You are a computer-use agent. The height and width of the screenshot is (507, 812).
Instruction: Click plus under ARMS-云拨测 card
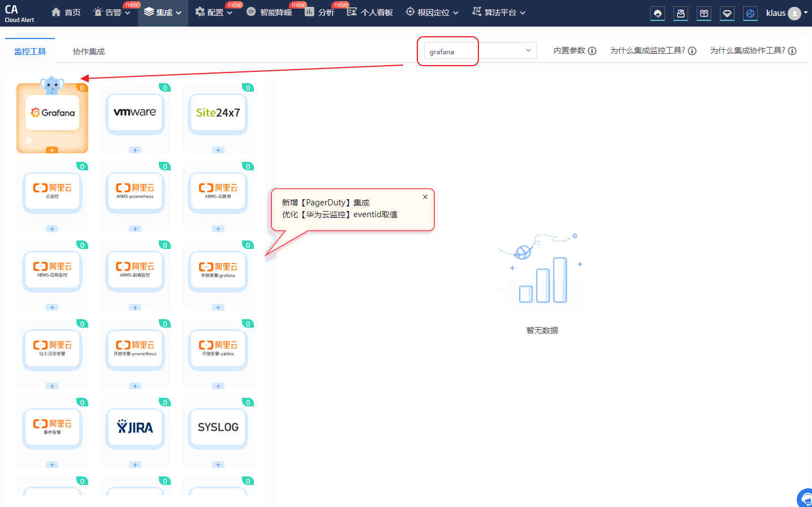tap(218, 229)
